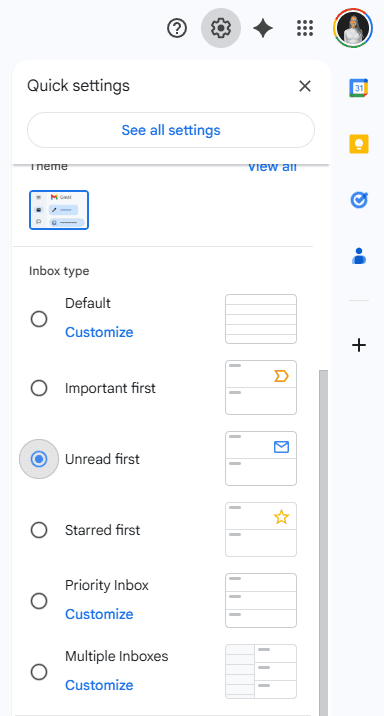
Task: Close the Quick settings panel
Action: [x=305, y=86]
